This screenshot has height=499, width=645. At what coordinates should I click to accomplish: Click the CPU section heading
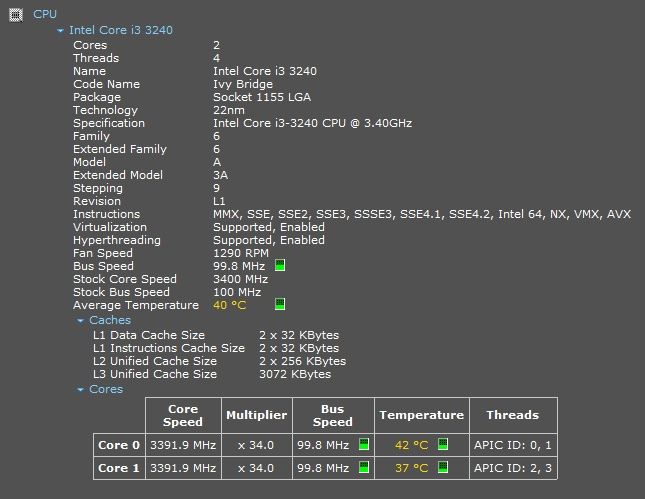coord(45,14)
